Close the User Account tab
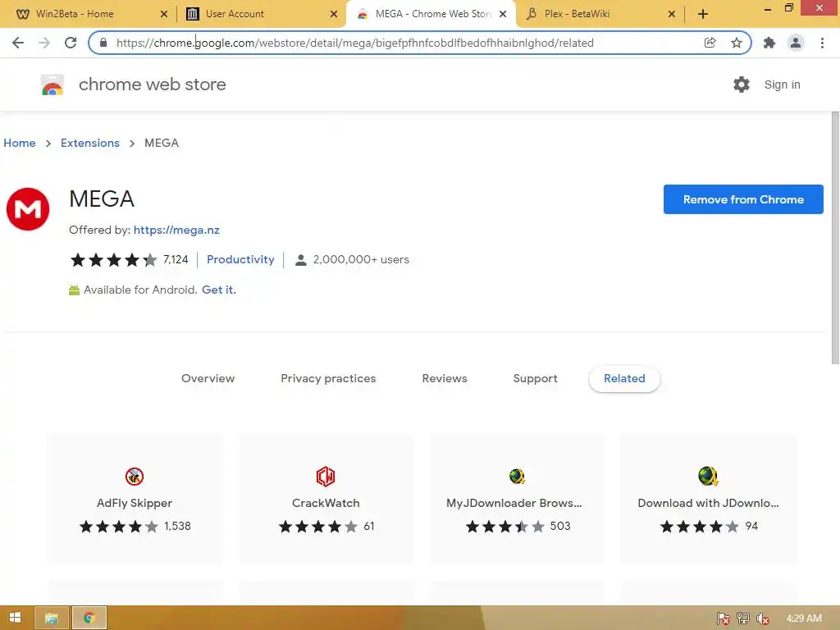Image resolution: width=840 pixels, height=630 pixels. click(x=334, y=14)
